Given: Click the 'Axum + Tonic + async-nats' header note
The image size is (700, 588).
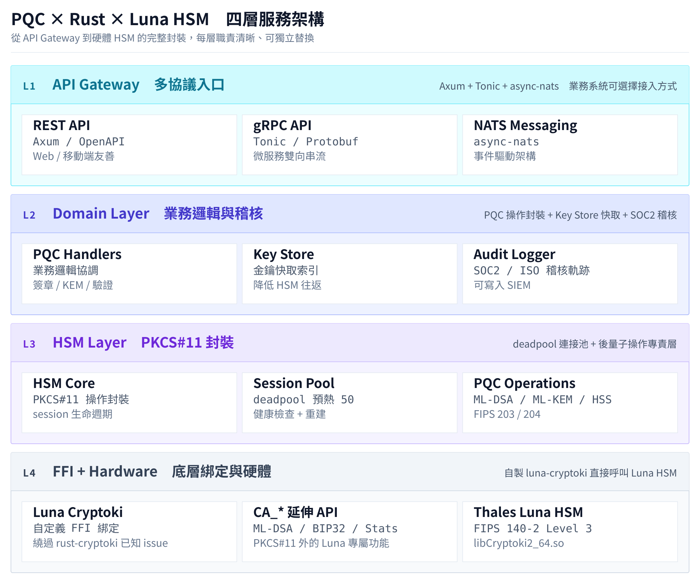Looking at the screenshot, I should (x=499, y=86).
